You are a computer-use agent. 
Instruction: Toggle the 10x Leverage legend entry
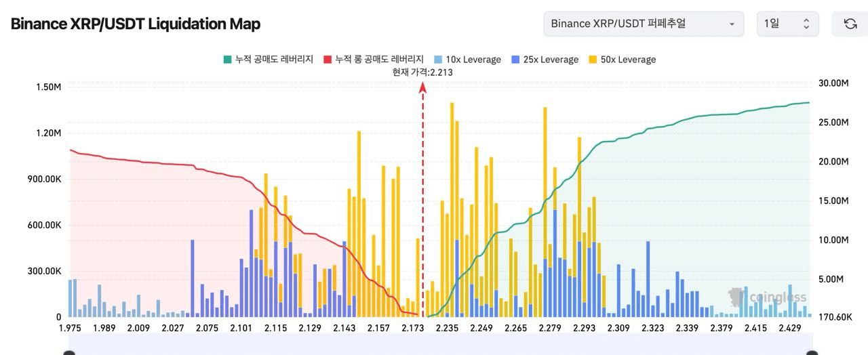467,60
